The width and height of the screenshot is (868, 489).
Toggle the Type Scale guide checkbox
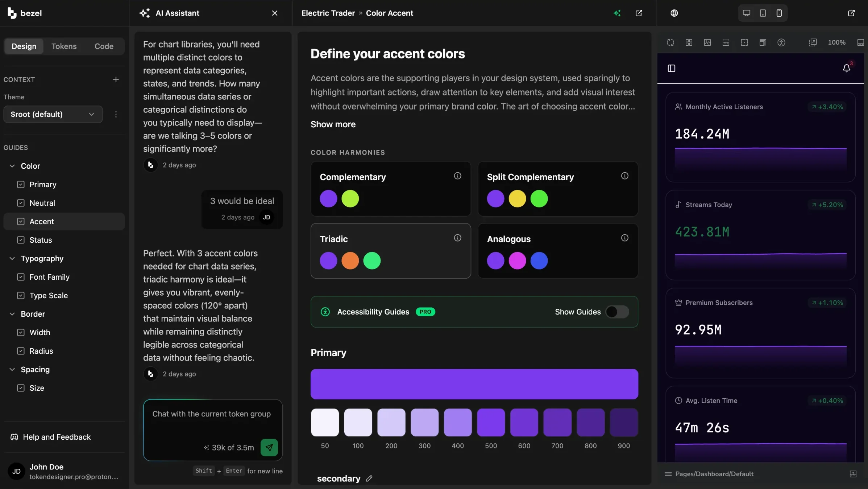(x=21, y=296)
